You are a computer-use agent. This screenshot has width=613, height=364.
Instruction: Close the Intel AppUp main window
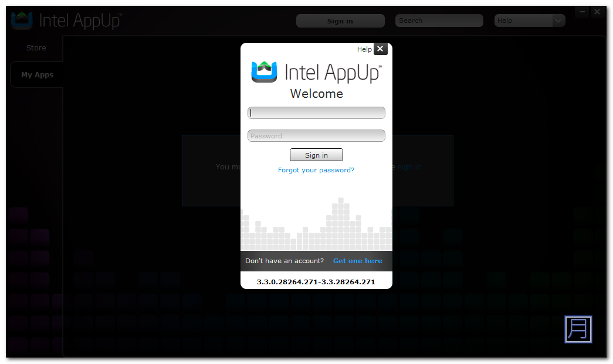[x=597, y=12]
